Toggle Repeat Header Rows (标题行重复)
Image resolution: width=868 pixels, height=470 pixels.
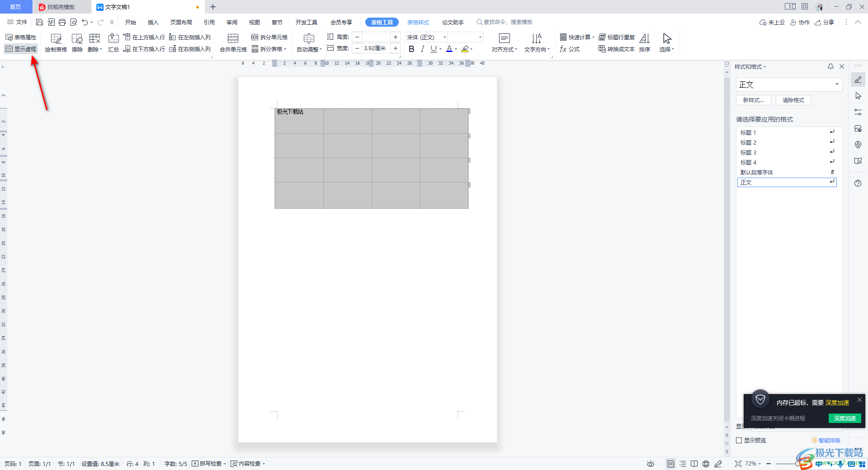(x=617, y=37)
